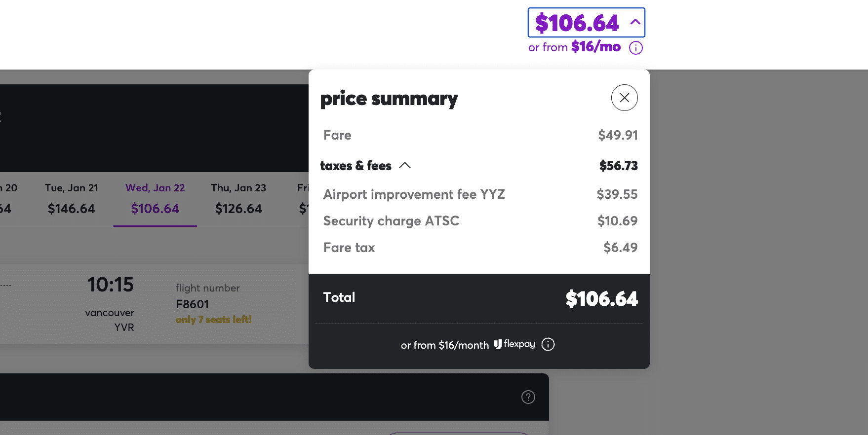868x435 pixels.
Task: Select the Tue, Jan 21 date tab
Action: click(x=72, y=199)
